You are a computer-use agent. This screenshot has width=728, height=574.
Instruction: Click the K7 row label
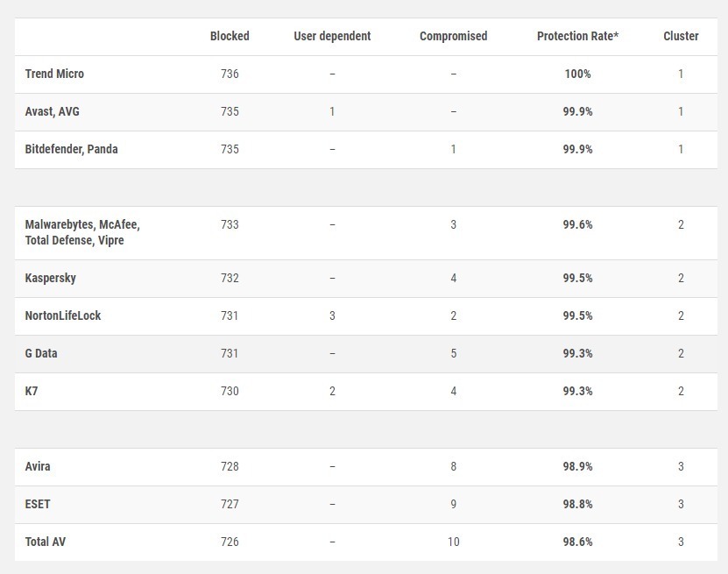[x=32, y=391]
